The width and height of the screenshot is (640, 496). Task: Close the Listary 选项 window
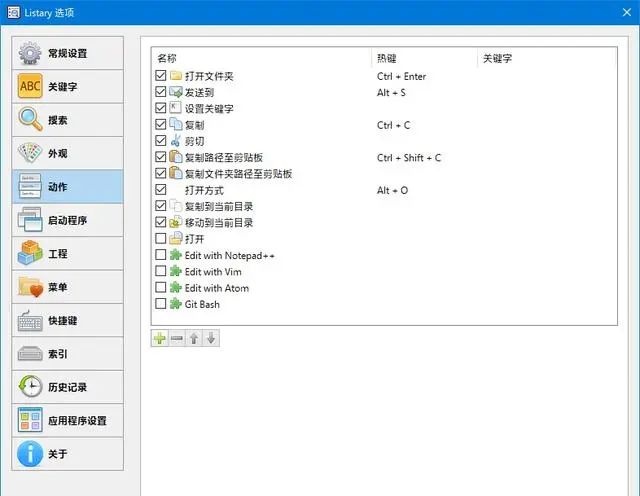pyautogui.click(x=627, y=13)
